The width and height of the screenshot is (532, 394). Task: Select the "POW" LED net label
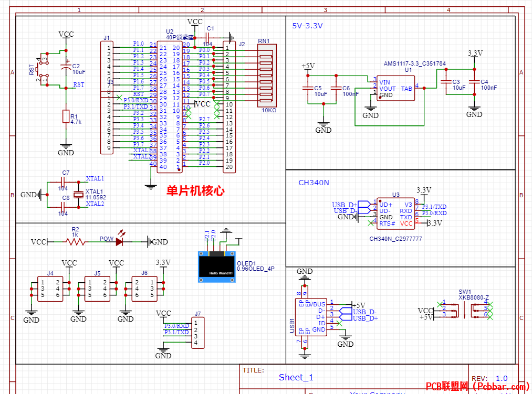[x=106, y=239]
